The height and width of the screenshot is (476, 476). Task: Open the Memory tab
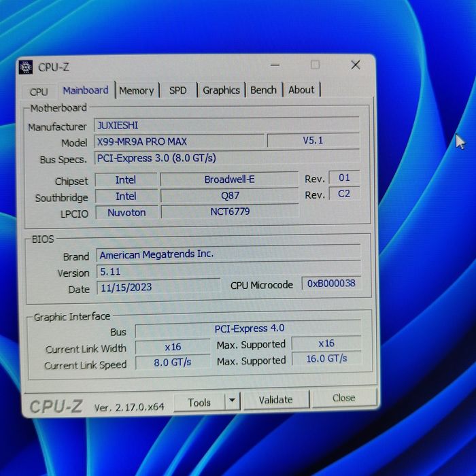(137, 90)
